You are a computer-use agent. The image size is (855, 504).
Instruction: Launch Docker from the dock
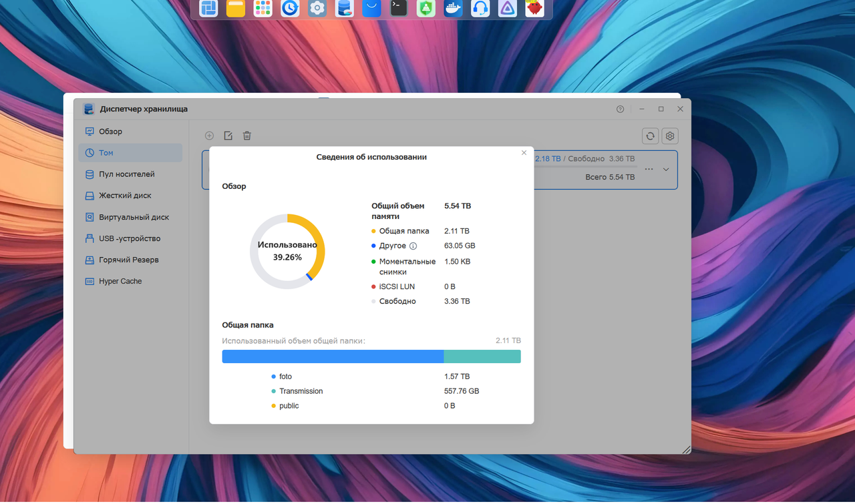(x=453, y=8)
